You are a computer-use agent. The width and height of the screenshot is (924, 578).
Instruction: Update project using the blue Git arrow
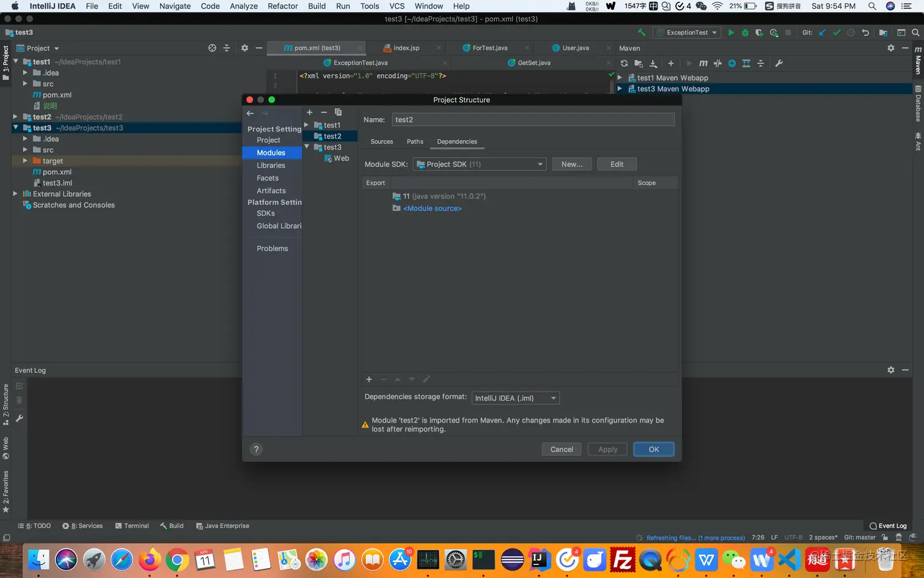(x=822, y=32)
